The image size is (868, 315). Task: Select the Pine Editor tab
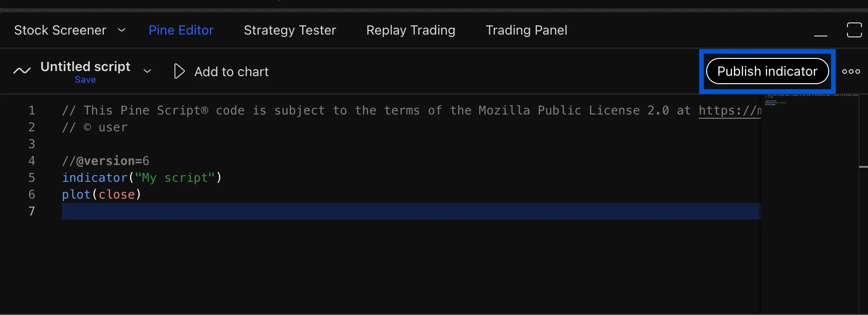click(x=181, y=30)
